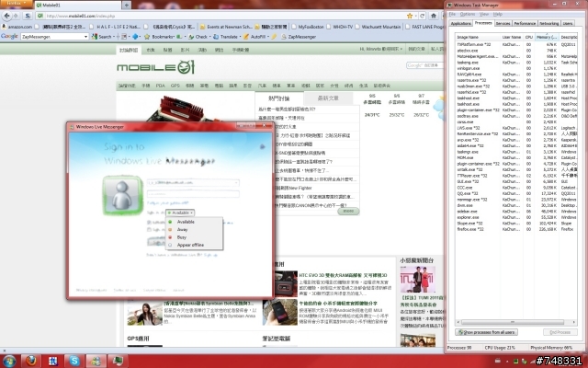Expand the Google toolbar search box dropdown
Viewport: 588px width, 368px height.
click(85, 37)
